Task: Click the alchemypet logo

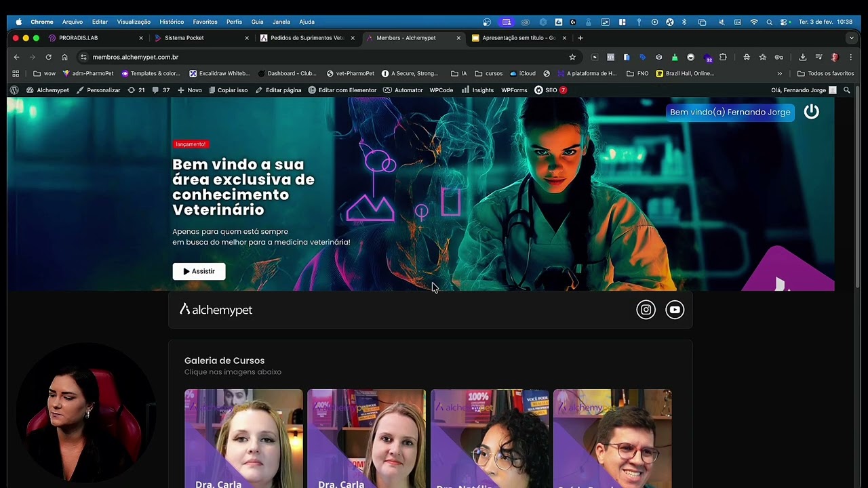Action: [x=216, y=310]
